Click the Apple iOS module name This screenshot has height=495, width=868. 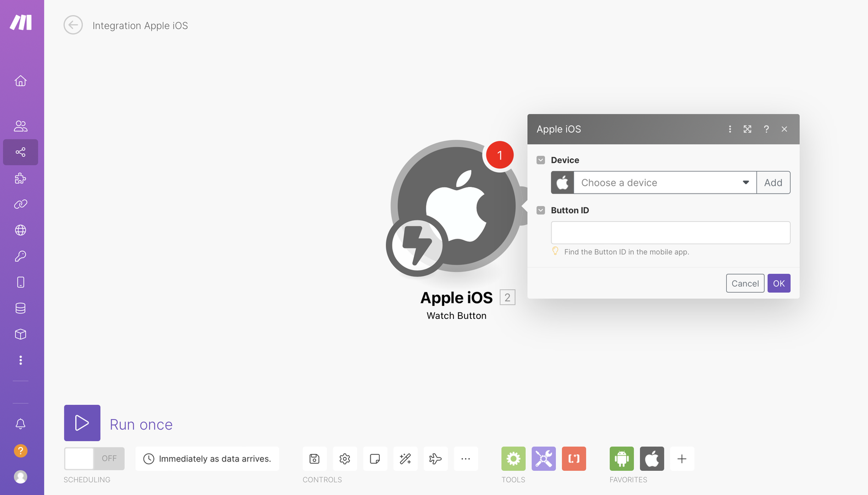point(456,298)
